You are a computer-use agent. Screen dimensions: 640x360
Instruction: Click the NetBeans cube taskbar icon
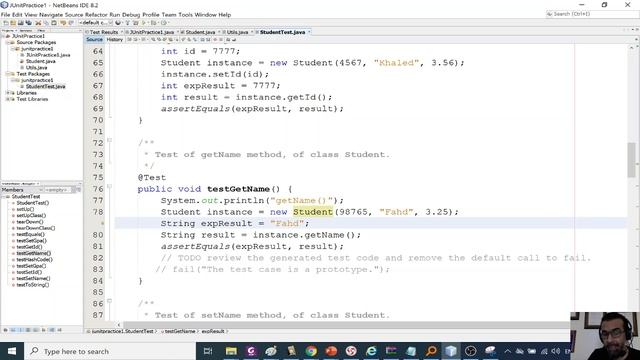pyautogui.click(x=451, y=351)
